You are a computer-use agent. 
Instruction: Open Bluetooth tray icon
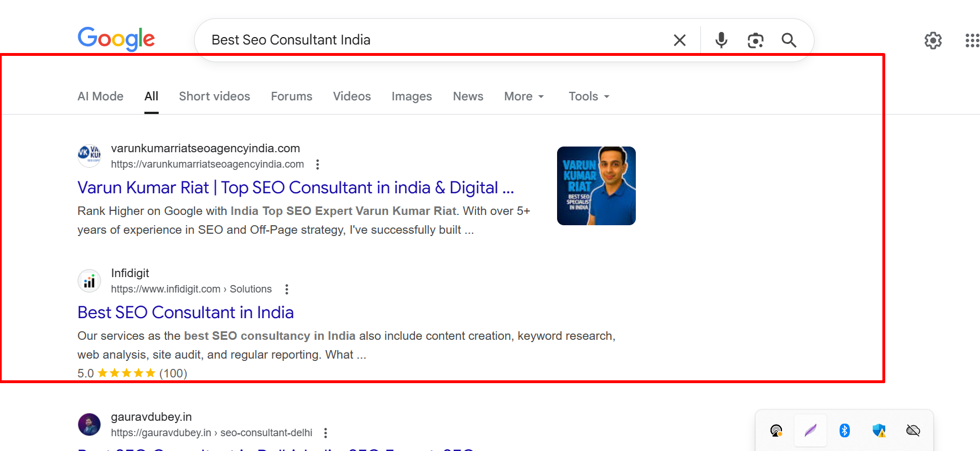pyautogui.click(x=845, y=430)
